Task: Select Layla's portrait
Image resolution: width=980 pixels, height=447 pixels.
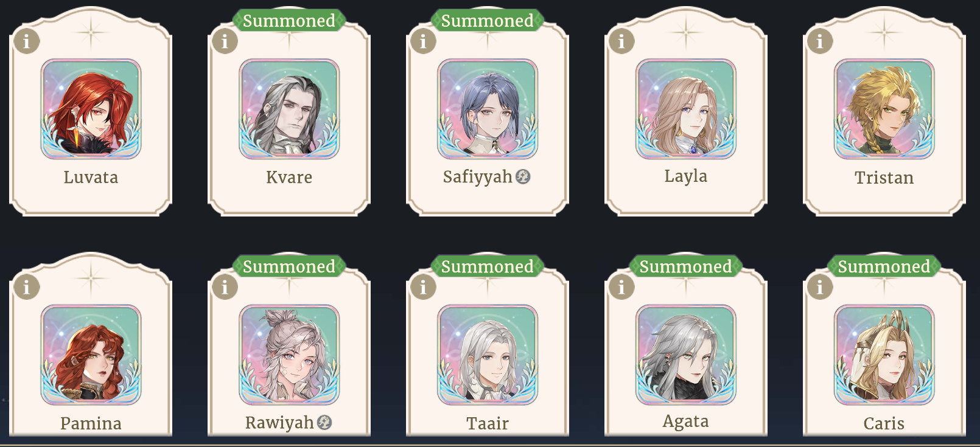Action: (x=686, y=109)
